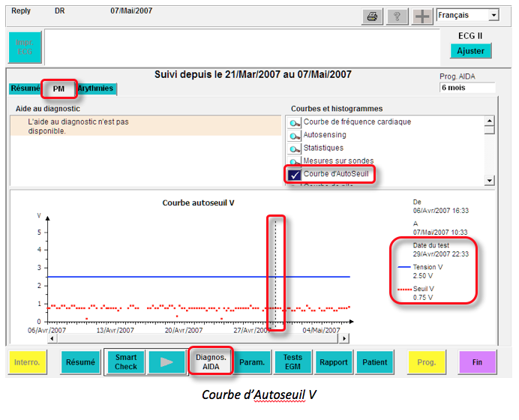Click the plus icon in the top toolbar
Viewport: 519px width, 420px height.
422,16
